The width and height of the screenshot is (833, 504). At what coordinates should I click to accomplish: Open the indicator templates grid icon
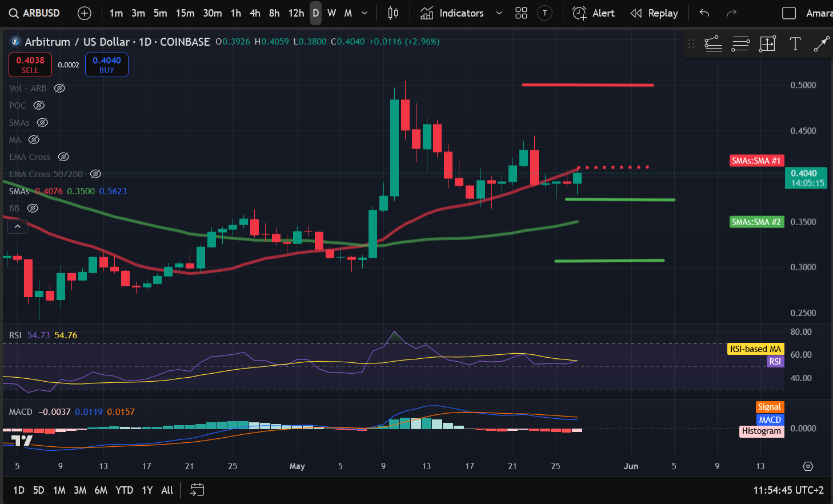coord(521,13)
